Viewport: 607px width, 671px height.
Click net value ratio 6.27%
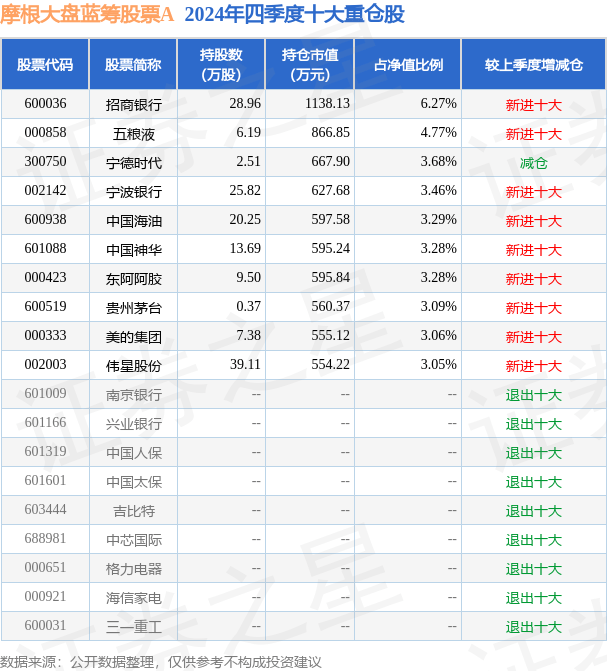pos(438,104)
